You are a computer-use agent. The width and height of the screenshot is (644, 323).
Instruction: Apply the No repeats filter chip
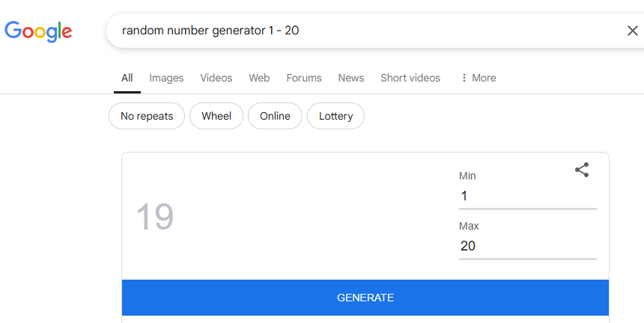[x=147, y=116]
